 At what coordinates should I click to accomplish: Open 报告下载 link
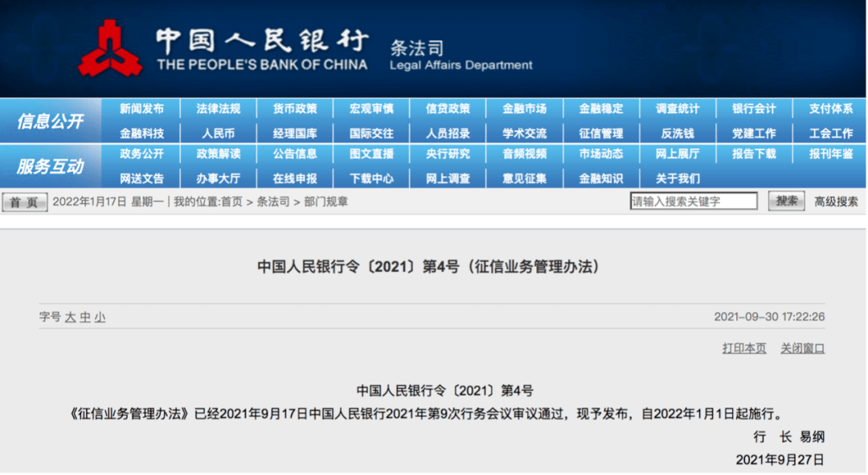754,154
